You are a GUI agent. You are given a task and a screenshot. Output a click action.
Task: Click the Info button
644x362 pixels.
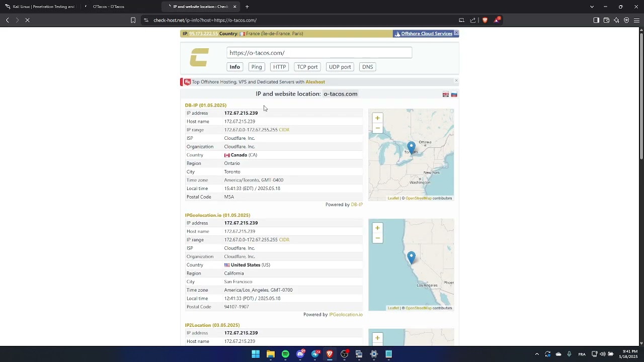coord(235,67)
